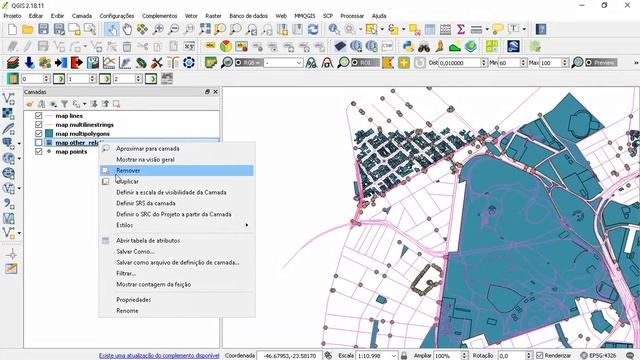The width and height of the screenshot is (640, 360).
Task: Open the text annotation dropdown arrow
Action: pos(524,29)
